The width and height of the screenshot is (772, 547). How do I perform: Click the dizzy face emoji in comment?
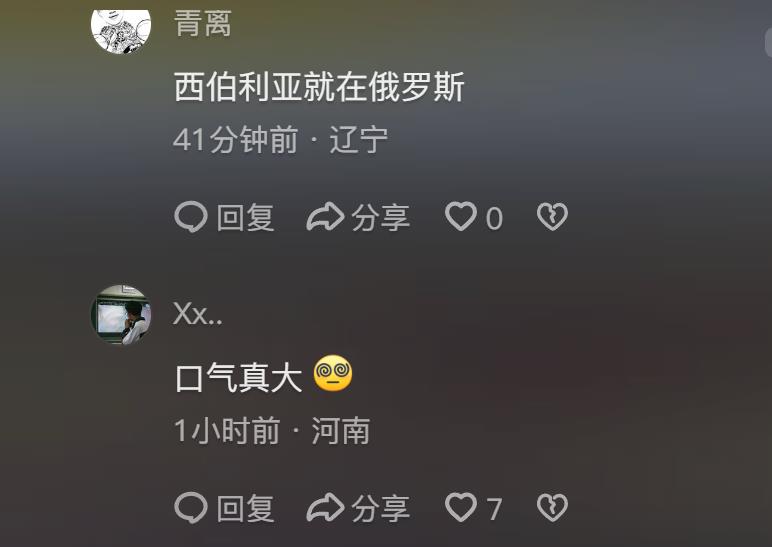click(333, 373)
